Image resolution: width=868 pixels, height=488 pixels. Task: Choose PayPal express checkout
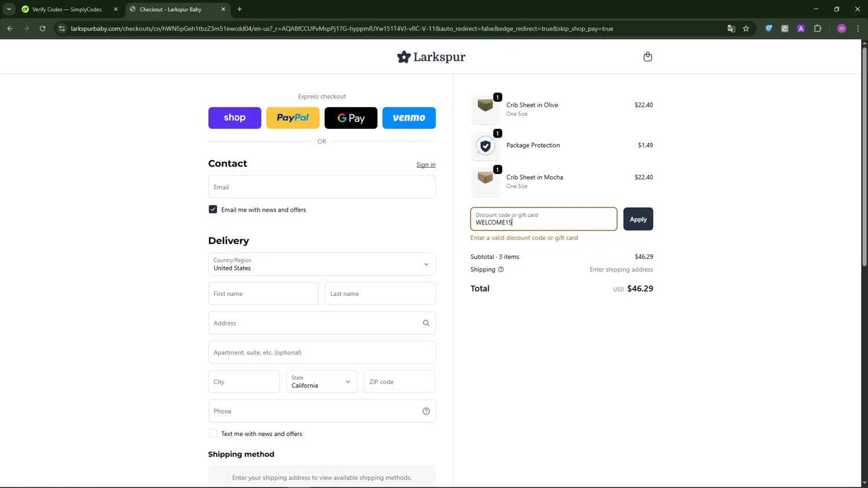pos(293,118)
